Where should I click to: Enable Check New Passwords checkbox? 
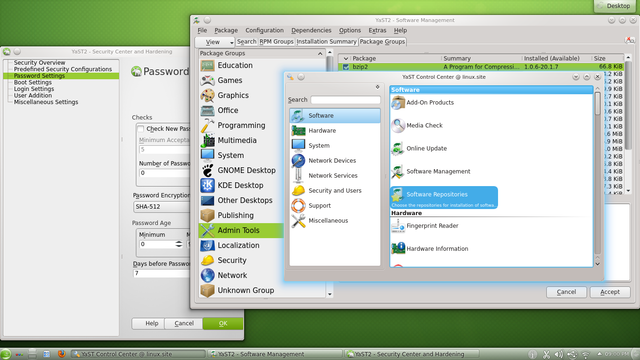(x=141, y=129)
